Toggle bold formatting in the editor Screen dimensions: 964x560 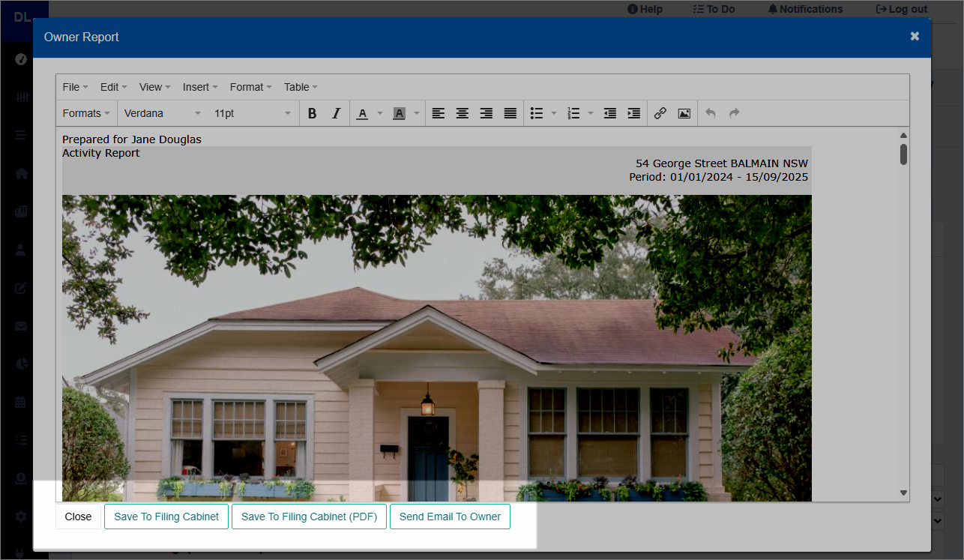click(x=313, y=113)
